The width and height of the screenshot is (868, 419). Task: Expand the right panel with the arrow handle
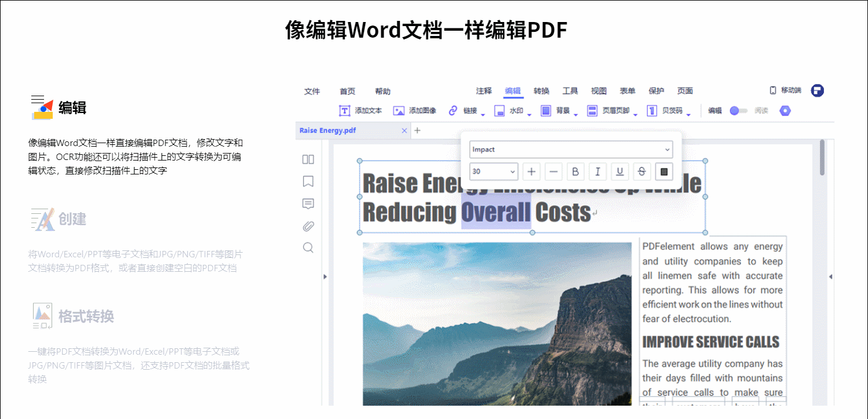pos(830,277)
